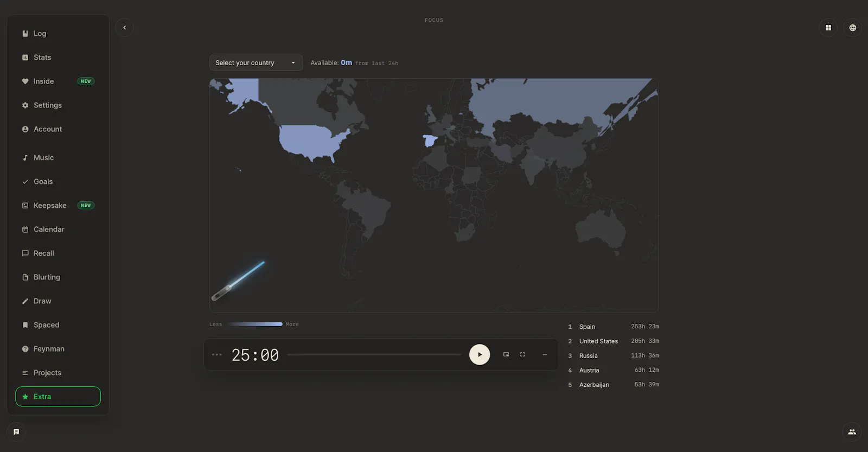This screenshot has width=868, height=452.
Task: Click the lightsaber graphic on the map
Action: click(x=238, y=281)
